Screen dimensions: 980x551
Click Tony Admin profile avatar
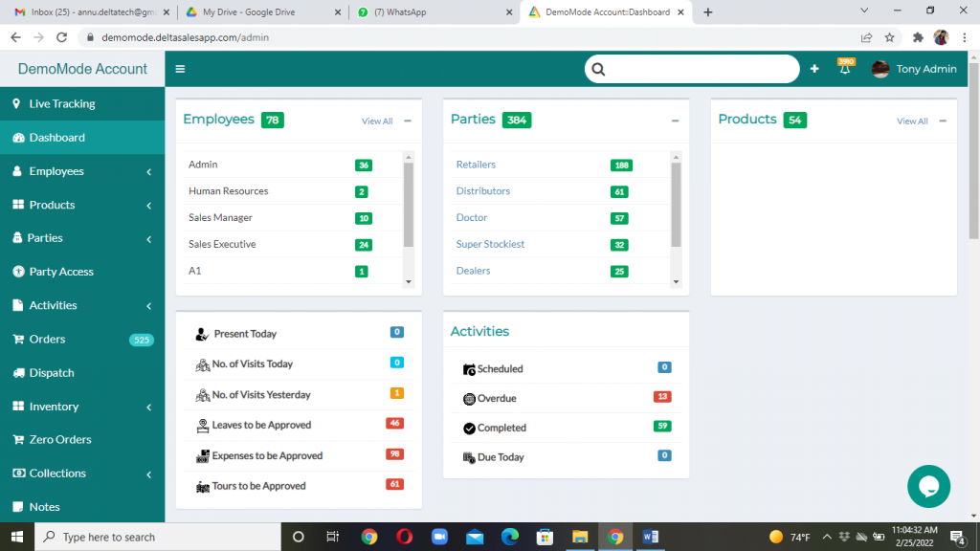(880, 69)
